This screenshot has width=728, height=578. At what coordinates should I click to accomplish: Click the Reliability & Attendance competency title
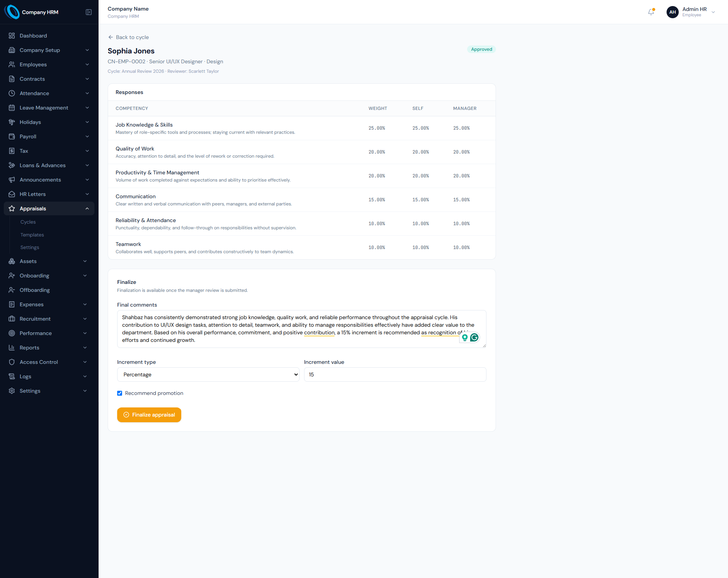(146, 220)
